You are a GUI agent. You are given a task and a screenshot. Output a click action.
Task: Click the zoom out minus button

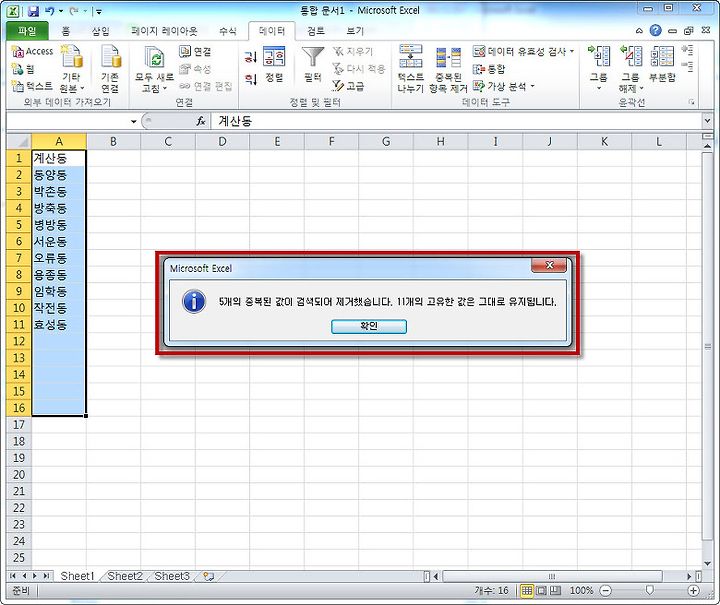tap(606, 591)
